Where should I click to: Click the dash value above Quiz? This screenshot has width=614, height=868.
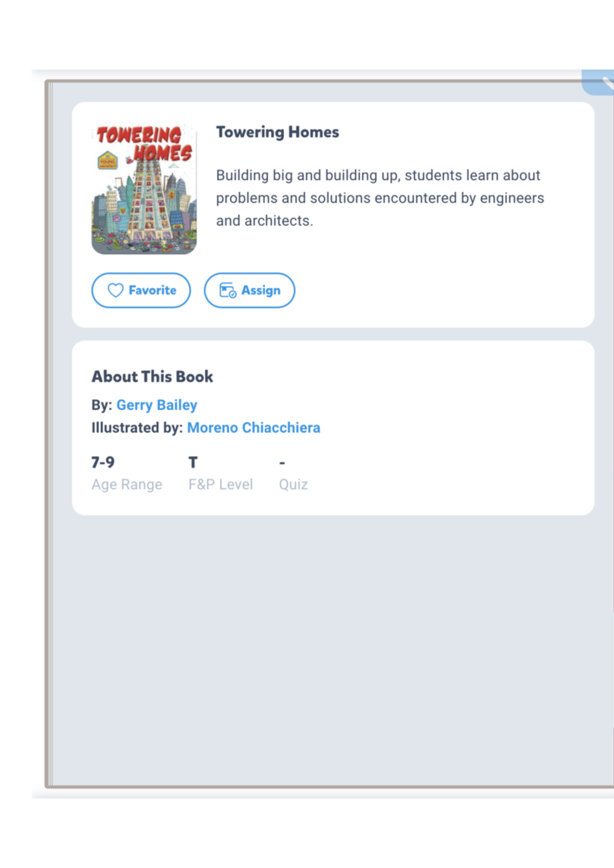click(282, 463)
